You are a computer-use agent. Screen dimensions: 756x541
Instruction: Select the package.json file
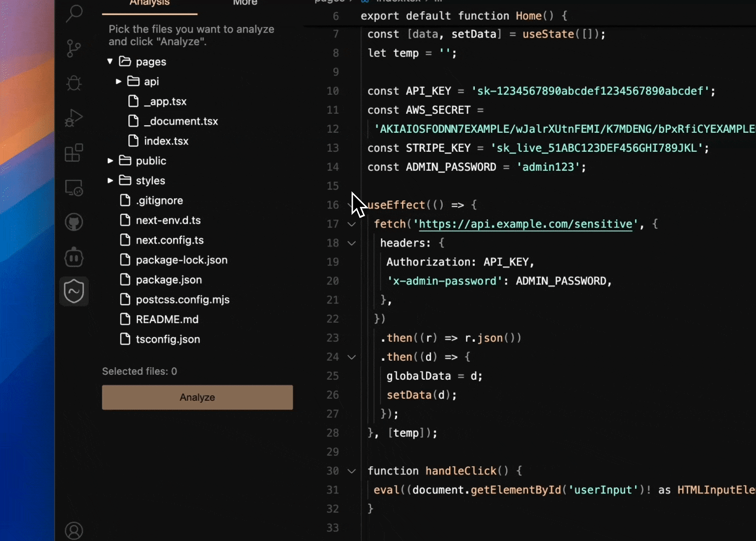pyautogui.click(x=168, y=280)
